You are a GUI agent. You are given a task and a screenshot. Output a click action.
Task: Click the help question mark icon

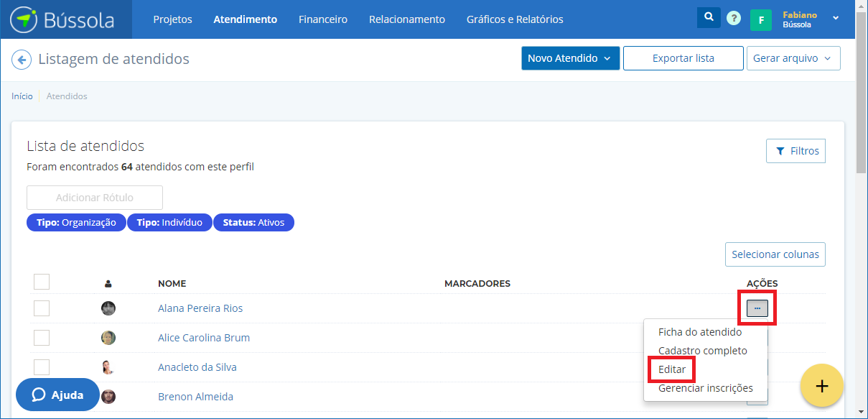[x=733, y=19]
